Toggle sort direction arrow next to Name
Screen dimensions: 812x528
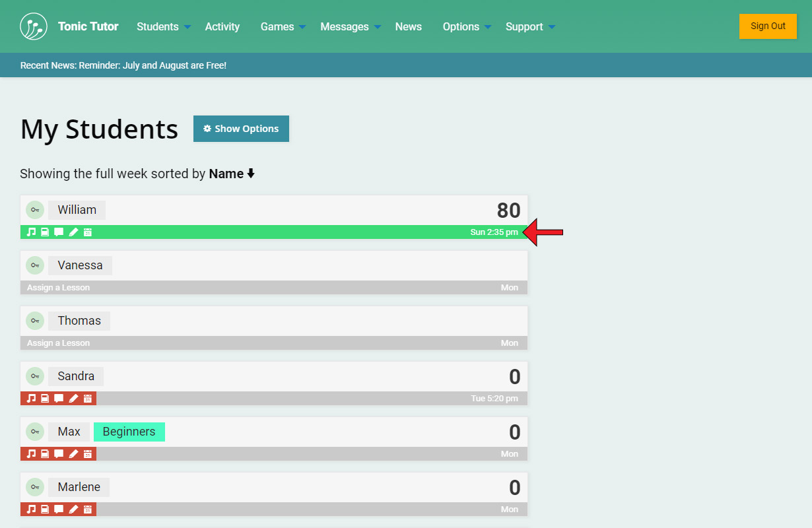(x=251, y=174)
